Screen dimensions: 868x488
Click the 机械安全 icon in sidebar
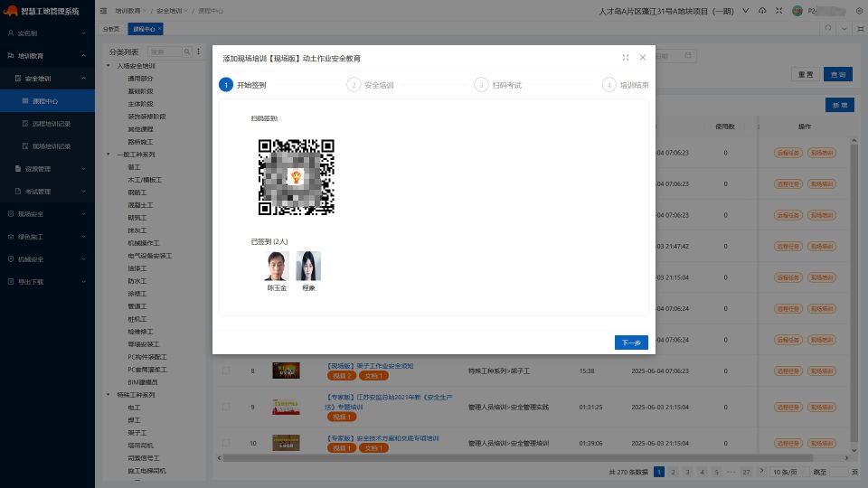11,259
